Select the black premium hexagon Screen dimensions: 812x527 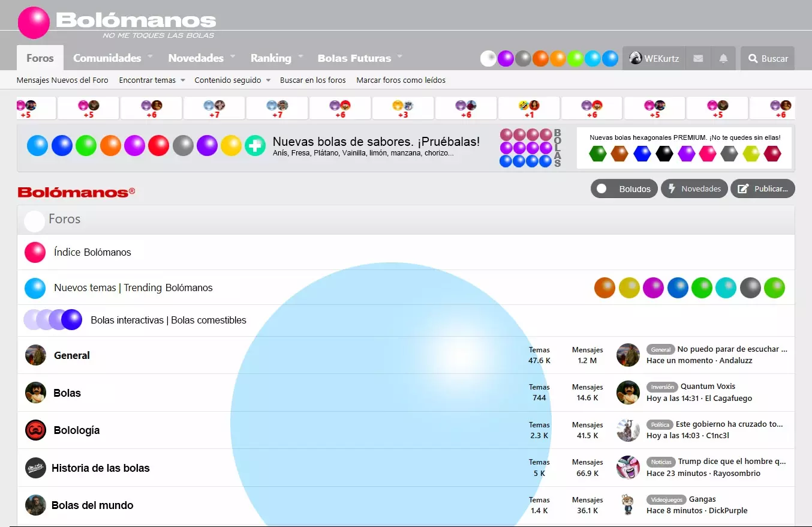(x=664, y=154)
